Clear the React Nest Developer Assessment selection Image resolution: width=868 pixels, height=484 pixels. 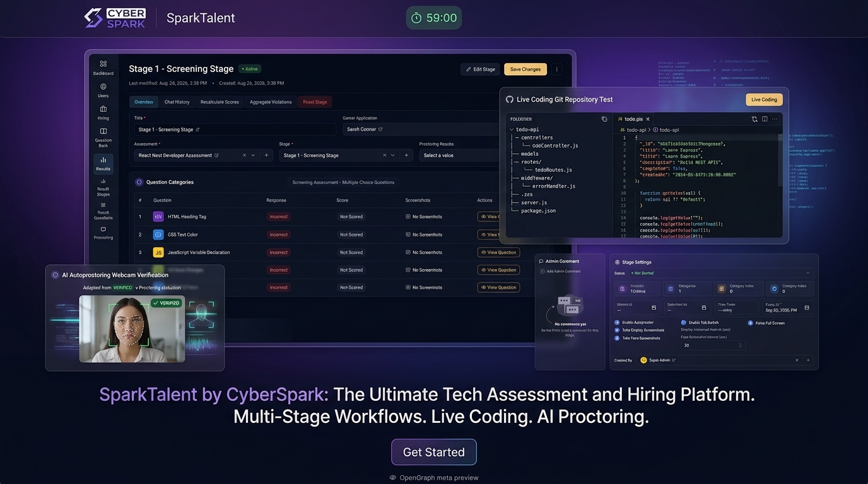click(245, 155)
